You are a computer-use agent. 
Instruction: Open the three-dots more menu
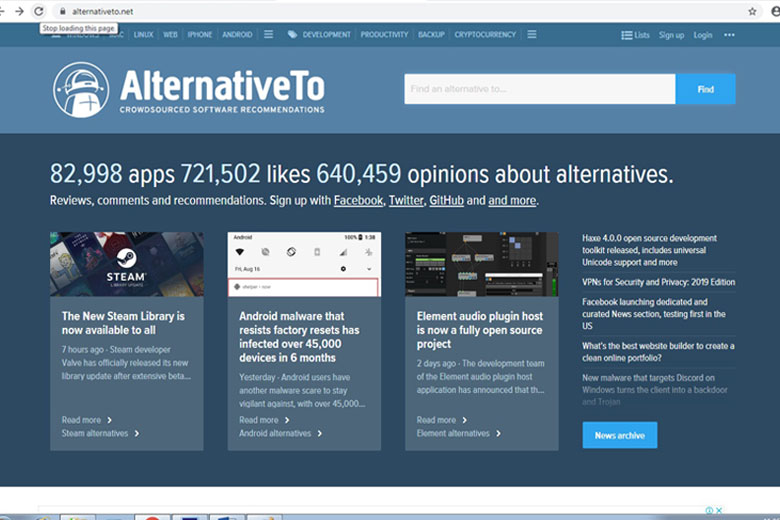[729, 35]
